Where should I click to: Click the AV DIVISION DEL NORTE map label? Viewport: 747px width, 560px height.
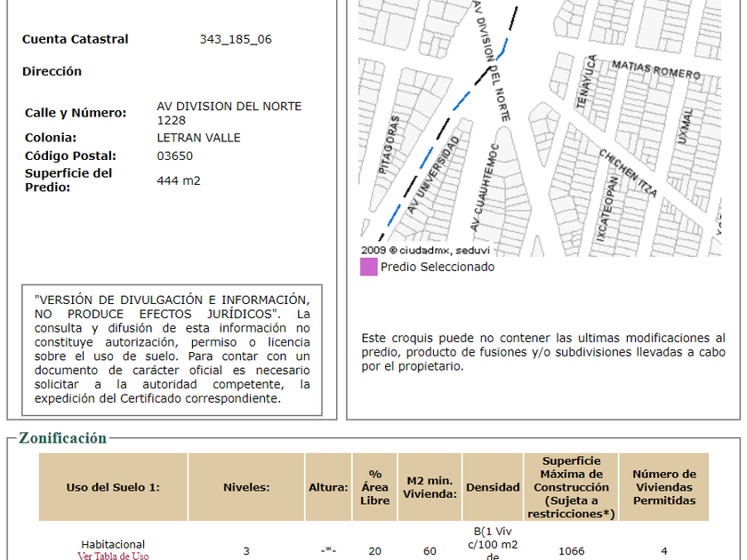coord(493,60)
